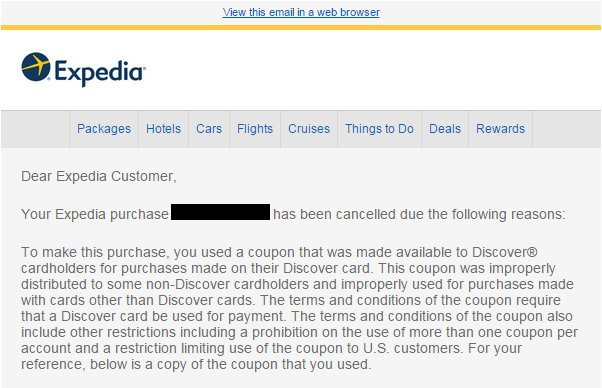The height and width of the screenshot is (388, 602).
Task: Click the 'Your Expedia purchase' text
Action: (95, 214)
